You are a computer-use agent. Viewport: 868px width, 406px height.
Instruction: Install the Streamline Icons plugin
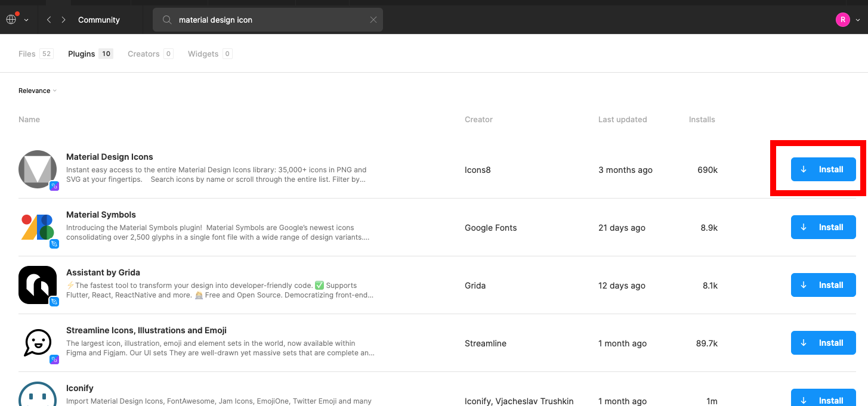(x=823, y=343)
